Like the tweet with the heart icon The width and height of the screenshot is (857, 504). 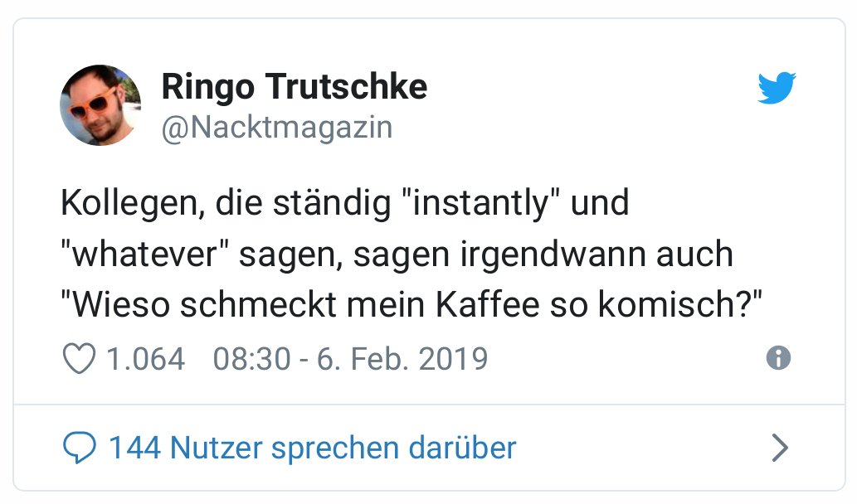(x=80, y=359)
